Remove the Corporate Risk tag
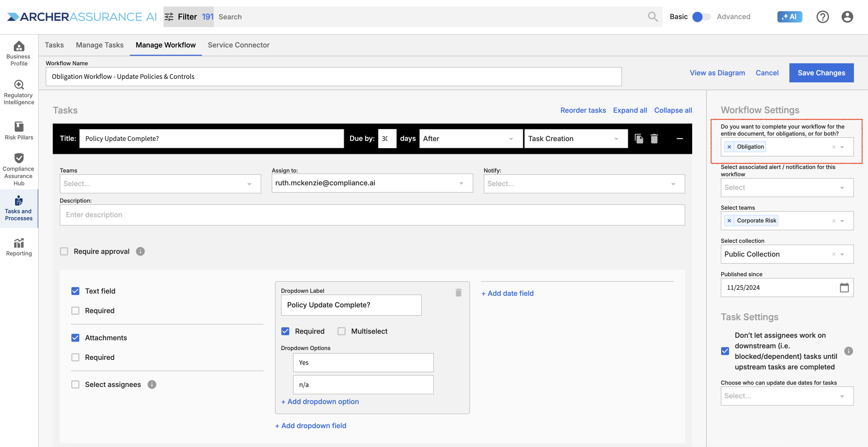Screen dimensions: 868x447 click(729, 220)
